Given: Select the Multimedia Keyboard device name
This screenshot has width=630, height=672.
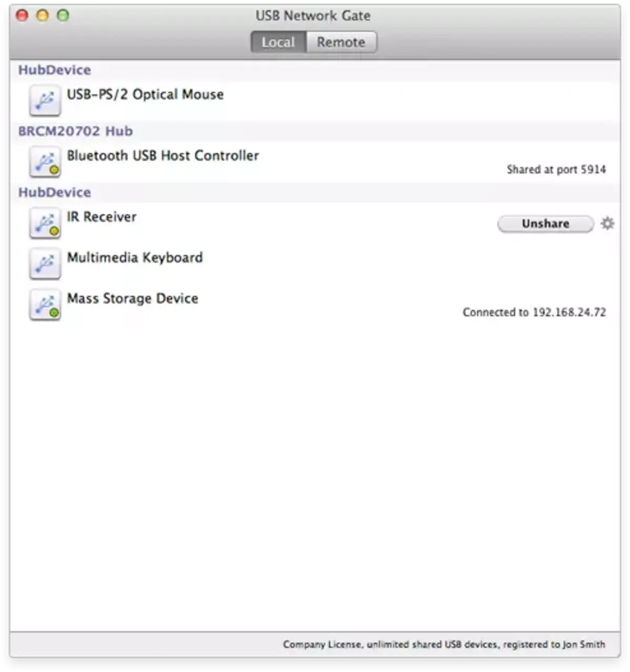Looking at the screenshot, I should 135,257.
